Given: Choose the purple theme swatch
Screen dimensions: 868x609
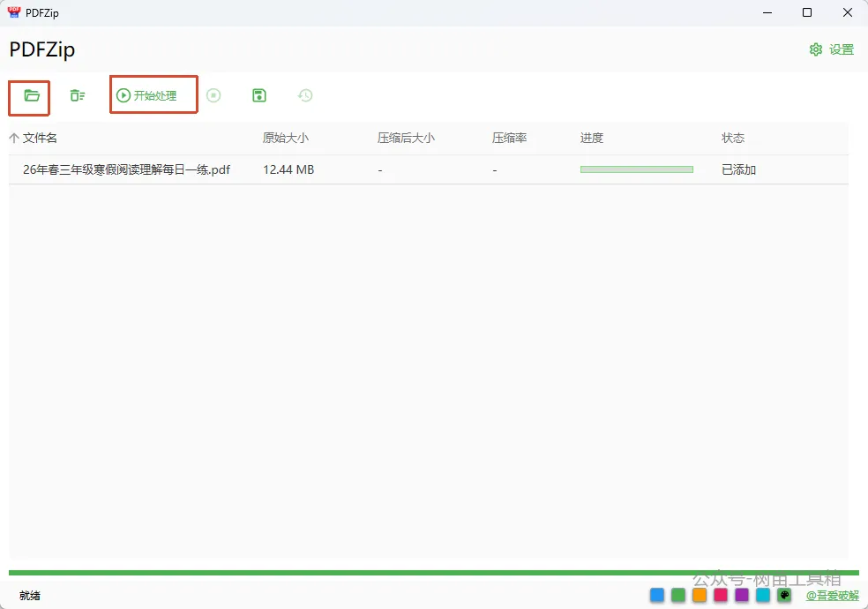Looking at the screenshot, I should [742, 595].
